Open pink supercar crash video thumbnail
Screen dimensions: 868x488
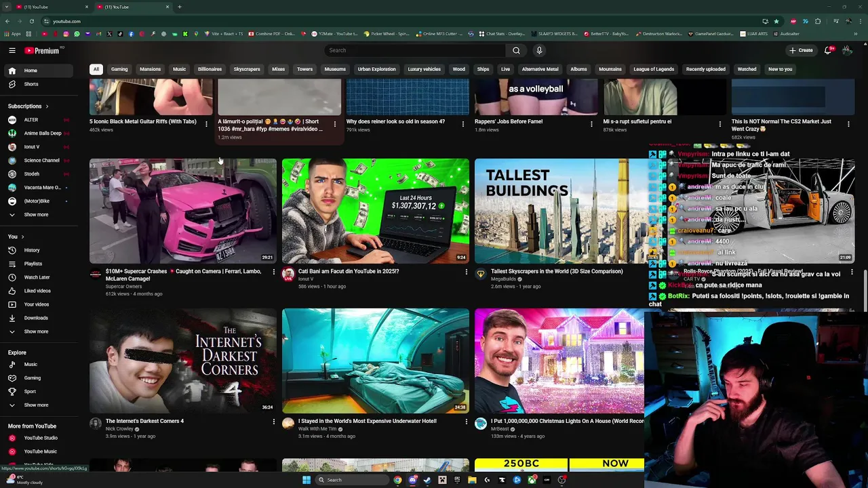click(183, 211)
